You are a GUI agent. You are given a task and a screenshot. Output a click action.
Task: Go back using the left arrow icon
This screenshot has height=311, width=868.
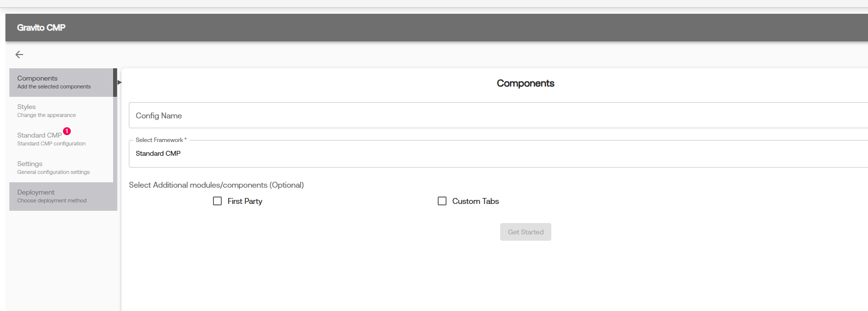click(19, 55)
